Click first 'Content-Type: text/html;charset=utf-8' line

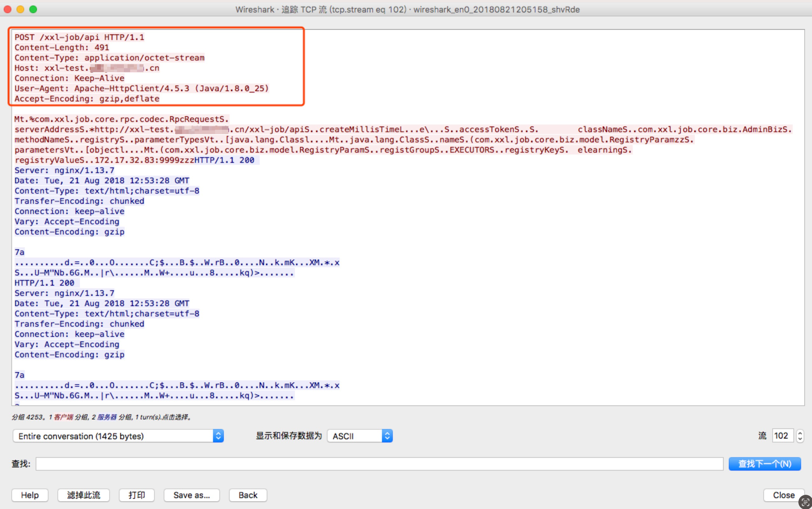[107, 191]
